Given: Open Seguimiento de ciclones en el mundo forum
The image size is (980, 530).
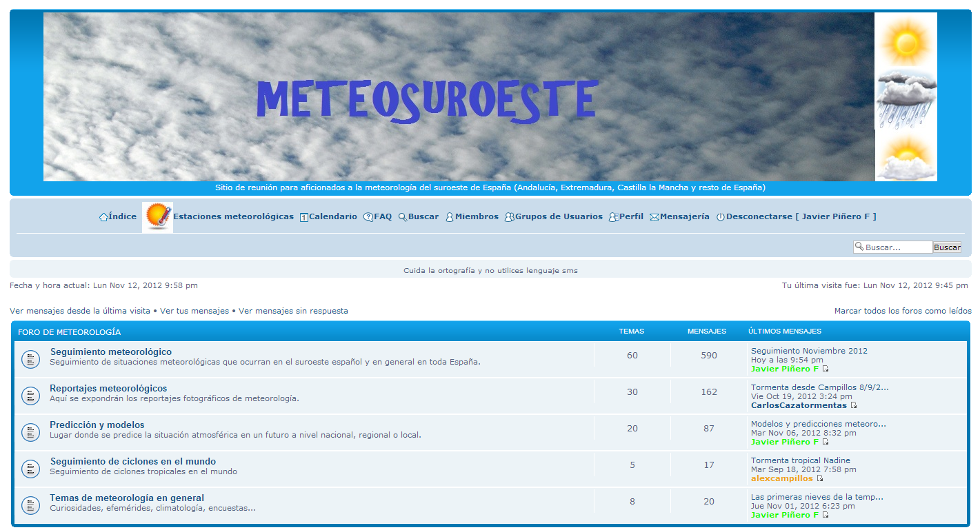Looking at the screenshot, I should tap(133, 461).
